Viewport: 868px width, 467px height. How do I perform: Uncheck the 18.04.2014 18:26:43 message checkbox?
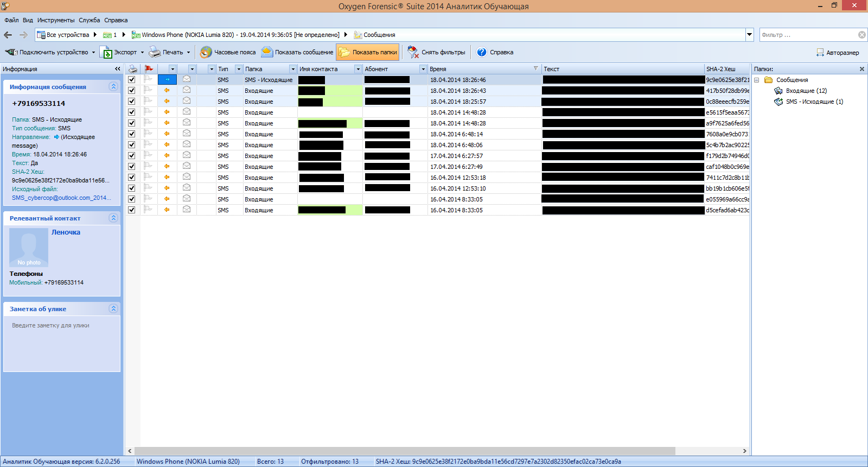[x=131, y=91]
